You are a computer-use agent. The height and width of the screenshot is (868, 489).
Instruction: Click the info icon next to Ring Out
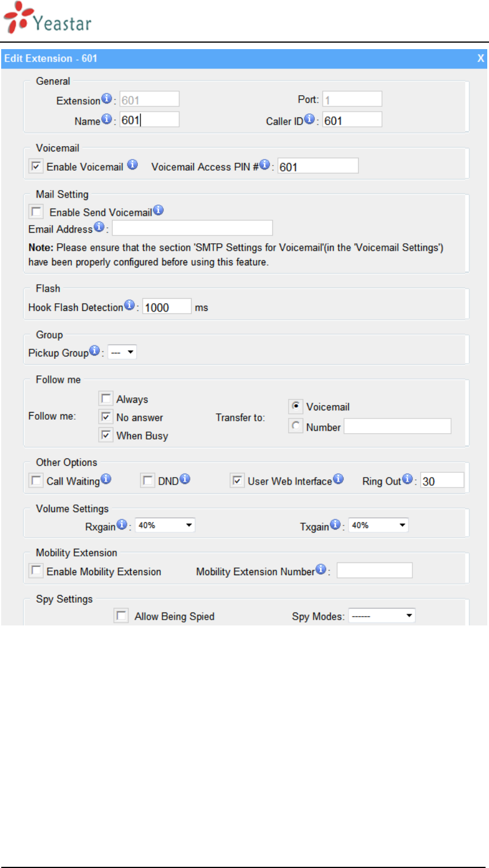(x=407, y=479)
